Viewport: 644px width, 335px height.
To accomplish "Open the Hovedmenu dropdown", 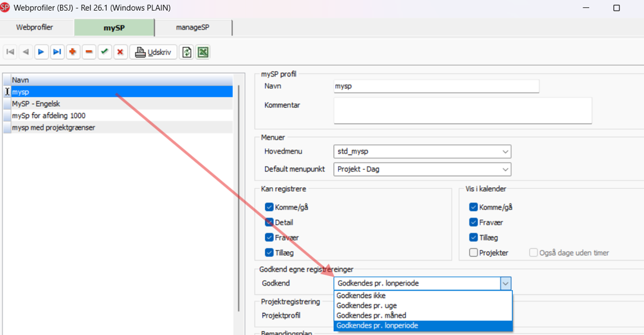I will (x=422, y=151).
